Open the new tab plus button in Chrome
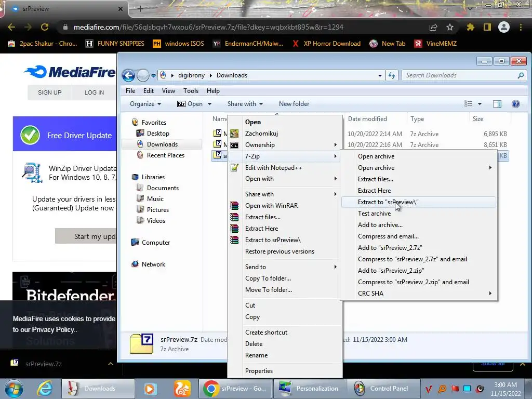This screenshot has width=532, height=399. (x=140, y=9)
